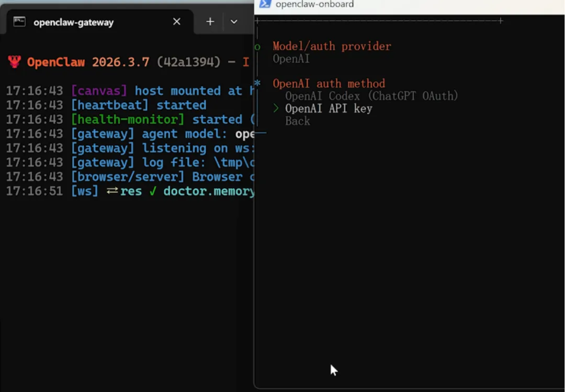Click the PowerShell icon in openclaw-onboard title bar
This screenshot has width=565, height=392.
(265, 4)
